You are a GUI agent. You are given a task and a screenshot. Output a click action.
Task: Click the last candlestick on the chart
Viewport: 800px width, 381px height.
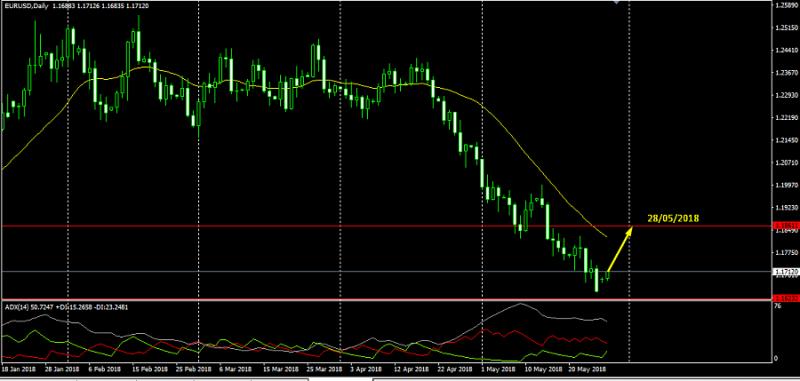pos(608,276)
